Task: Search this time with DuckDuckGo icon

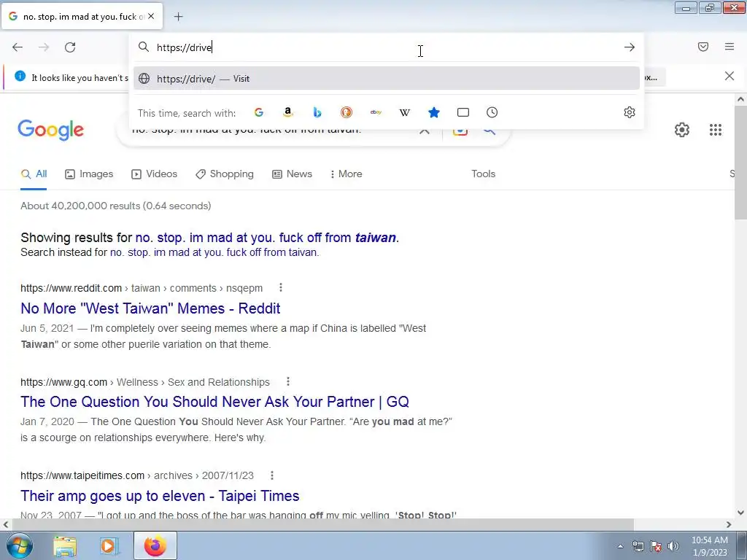Action: [x=347, y=112]
